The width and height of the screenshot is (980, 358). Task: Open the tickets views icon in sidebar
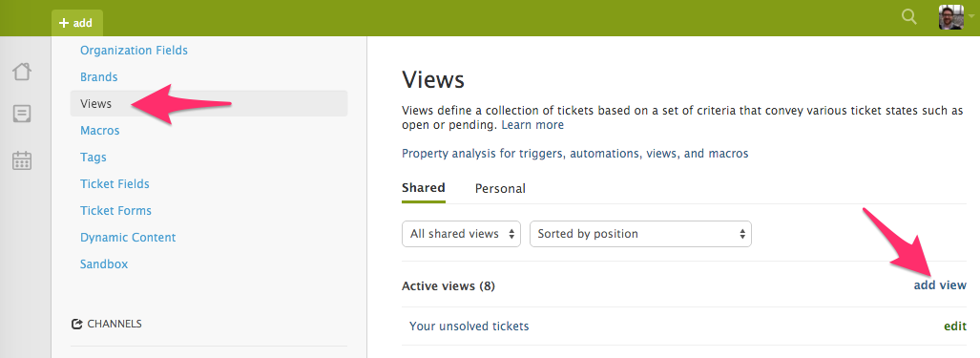[x=22, y=114]
